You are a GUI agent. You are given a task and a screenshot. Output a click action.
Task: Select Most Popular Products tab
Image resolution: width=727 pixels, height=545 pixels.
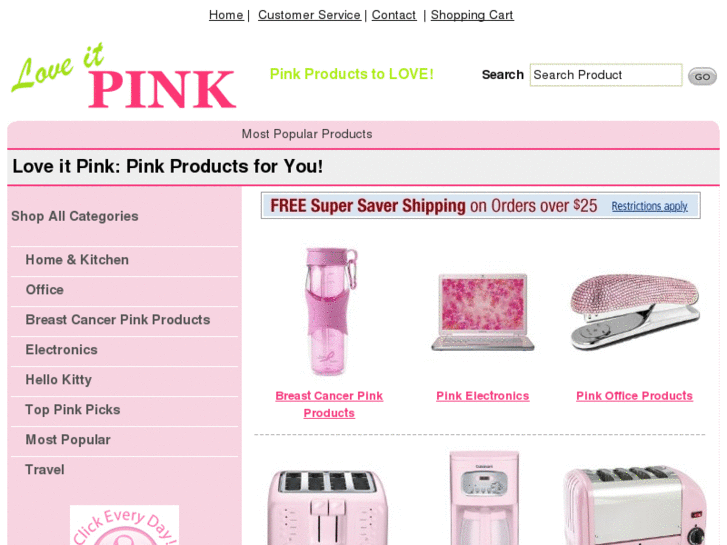click(x=306, y=134)
